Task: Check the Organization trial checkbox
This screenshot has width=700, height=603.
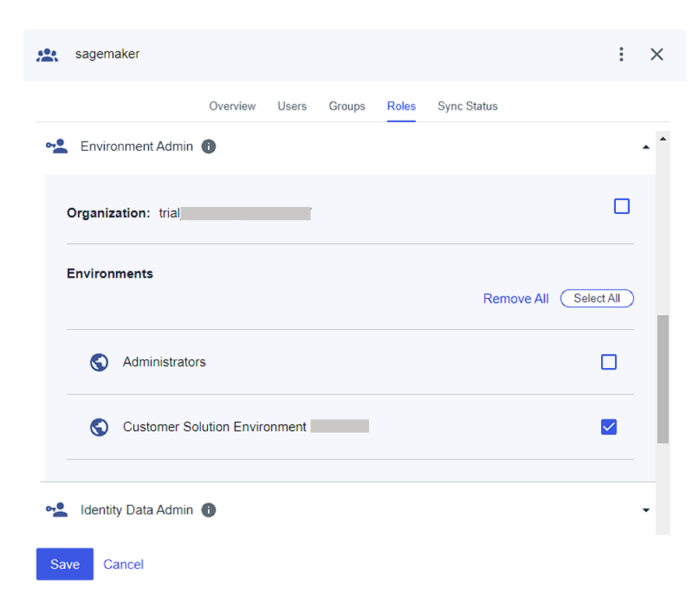Action: (621, 206)
